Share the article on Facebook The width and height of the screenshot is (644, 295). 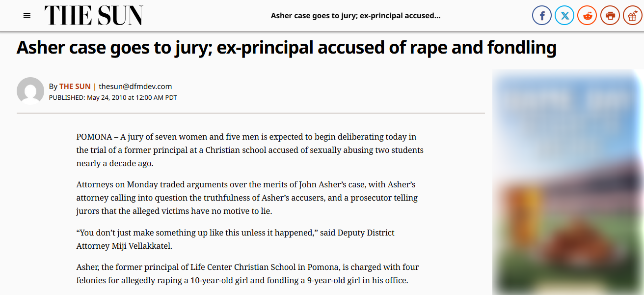tap(542, 16)
